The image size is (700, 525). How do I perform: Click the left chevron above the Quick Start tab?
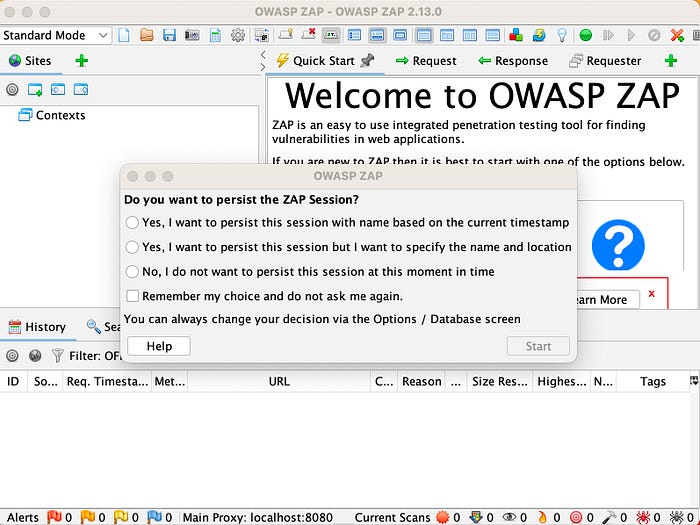pos(263,55)
